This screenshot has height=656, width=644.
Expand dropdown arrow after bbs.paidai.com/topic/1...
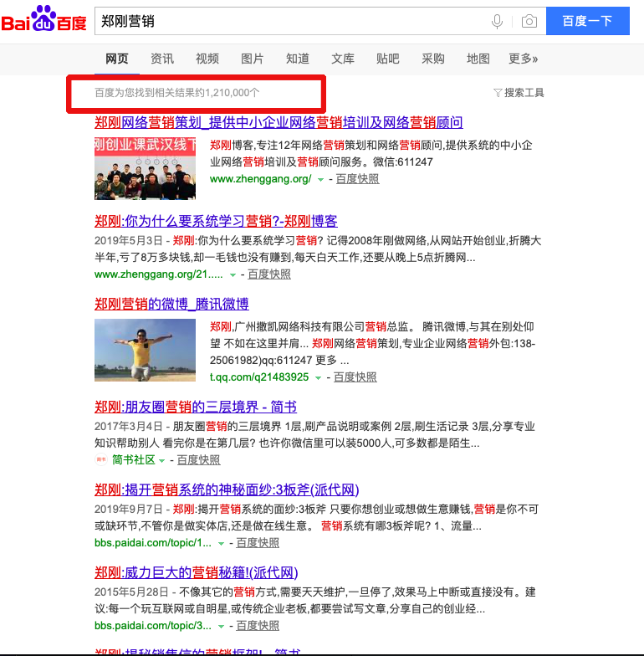[x=221, y=544]
